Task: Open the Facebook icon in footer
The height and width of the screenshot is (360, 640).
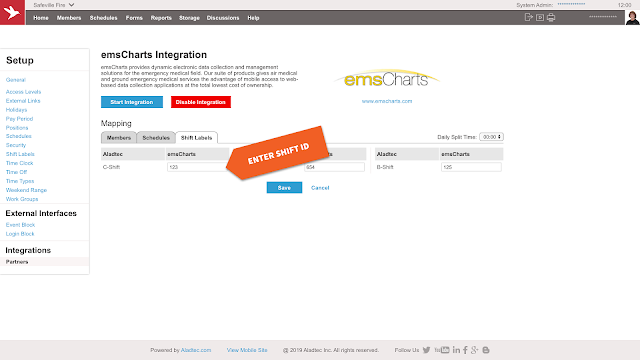Action: (x=465, y=350)
